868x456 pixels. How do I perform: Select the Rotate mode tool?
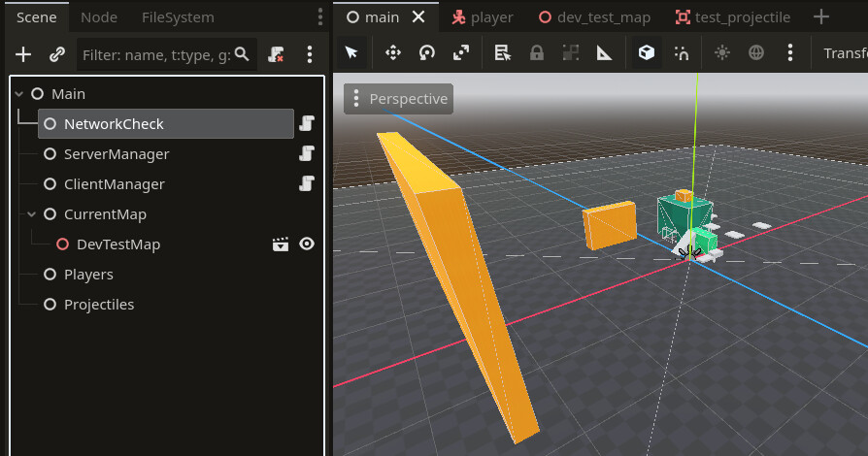(x=427, y=52)
